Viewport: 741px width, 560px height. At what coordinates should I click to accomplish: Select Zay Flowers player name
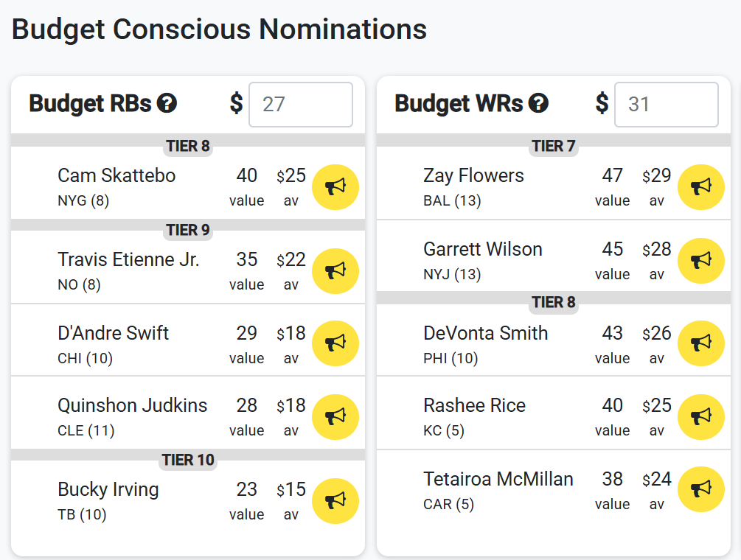[x=473, y=175]
